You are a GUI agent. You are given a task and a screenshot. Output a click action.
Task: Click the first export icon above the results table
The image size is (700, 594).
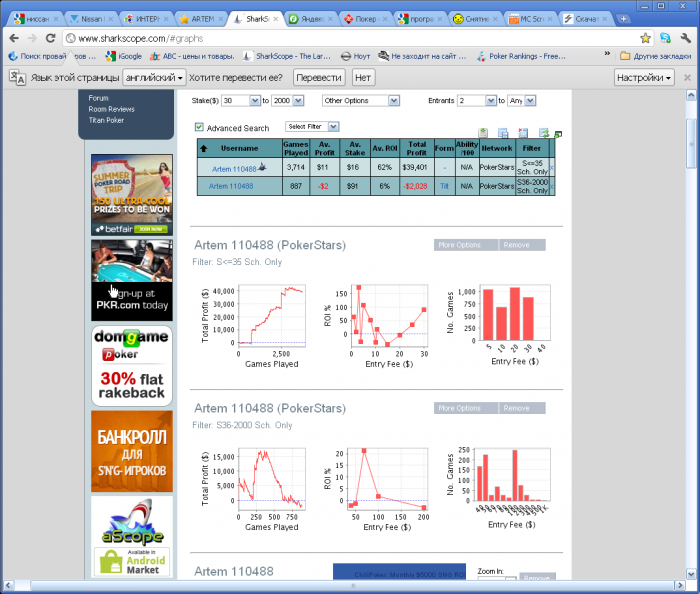[x=483, y=133]
